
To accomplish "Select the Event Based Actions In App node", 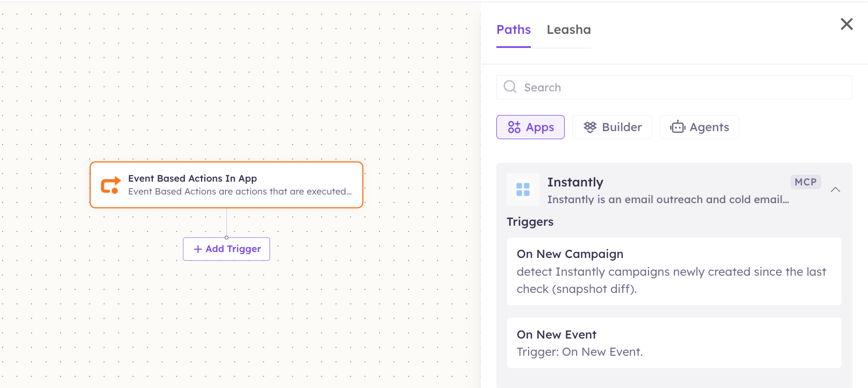I will click(x=226, y=185).
